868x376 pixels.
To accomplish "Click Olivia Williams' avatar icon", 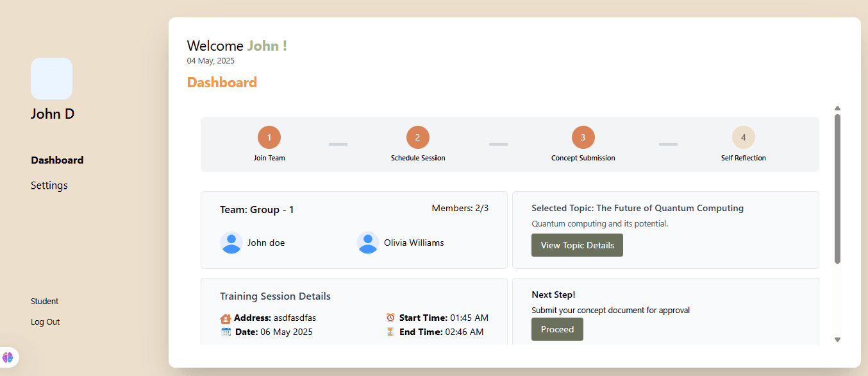I will (368, 243).
